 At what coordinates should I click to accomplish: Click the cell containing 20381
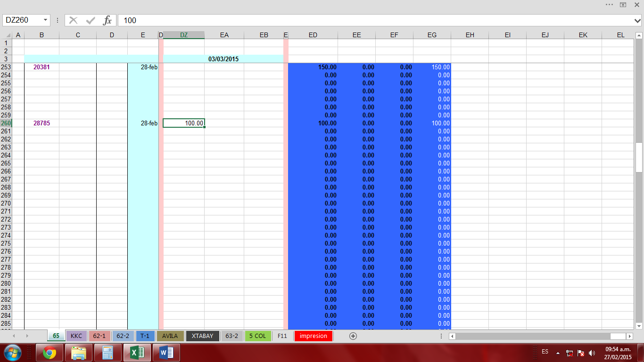(41, 67)
